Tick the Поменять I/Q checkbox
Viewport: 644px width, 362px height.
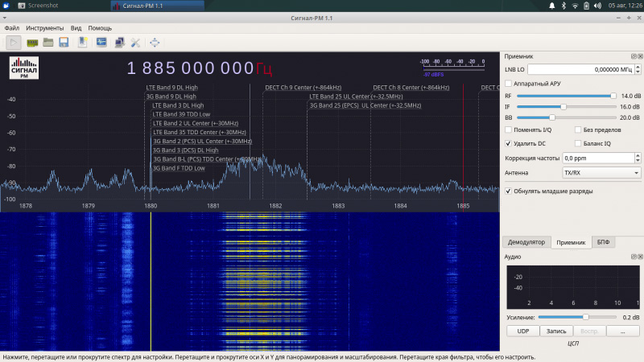[x=508, y=130]
